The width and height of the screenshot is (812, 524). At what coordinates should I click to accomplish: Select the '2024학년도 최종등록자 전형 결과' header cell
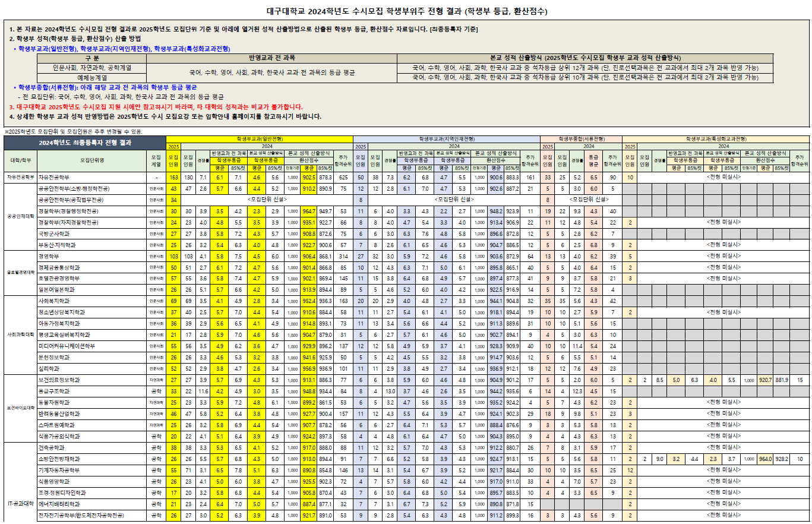[84, 143]
